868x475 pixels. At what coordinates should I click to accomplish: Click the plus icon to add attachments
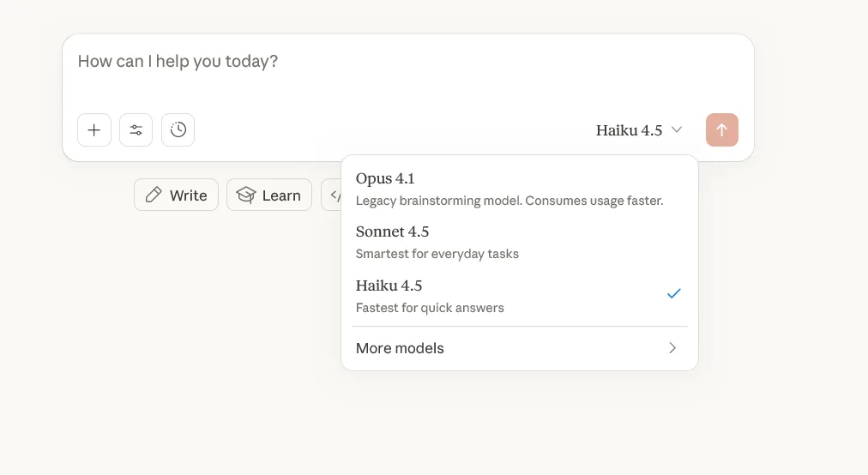[94, 130]
